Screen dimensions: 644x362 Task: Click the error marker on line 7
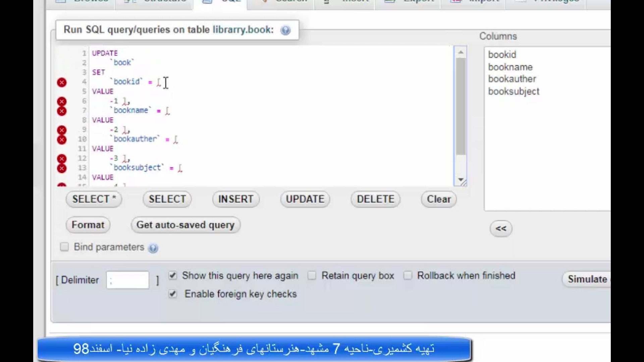(62, 111)
